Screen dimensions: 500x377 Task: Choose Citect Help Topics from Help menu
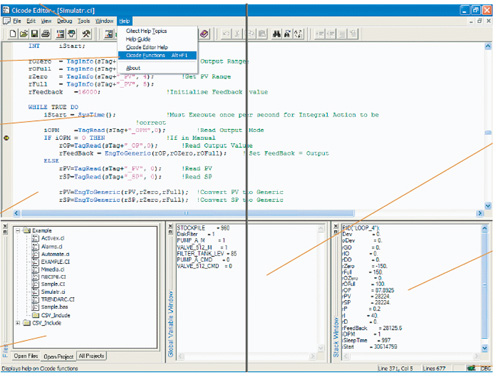[146, 31]
